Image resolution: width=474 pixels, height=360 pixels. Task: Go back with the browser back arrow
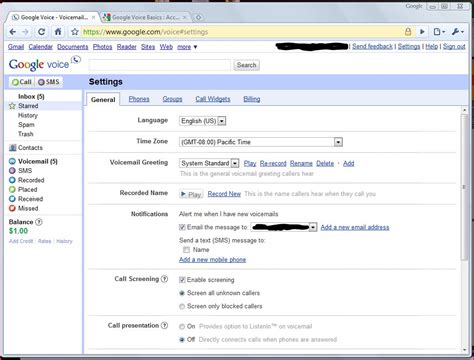click(13, 32)
